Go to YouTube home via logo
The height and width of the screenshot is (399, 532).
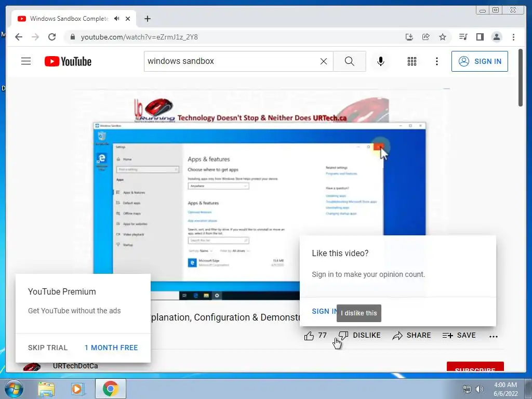pos(68,61)
